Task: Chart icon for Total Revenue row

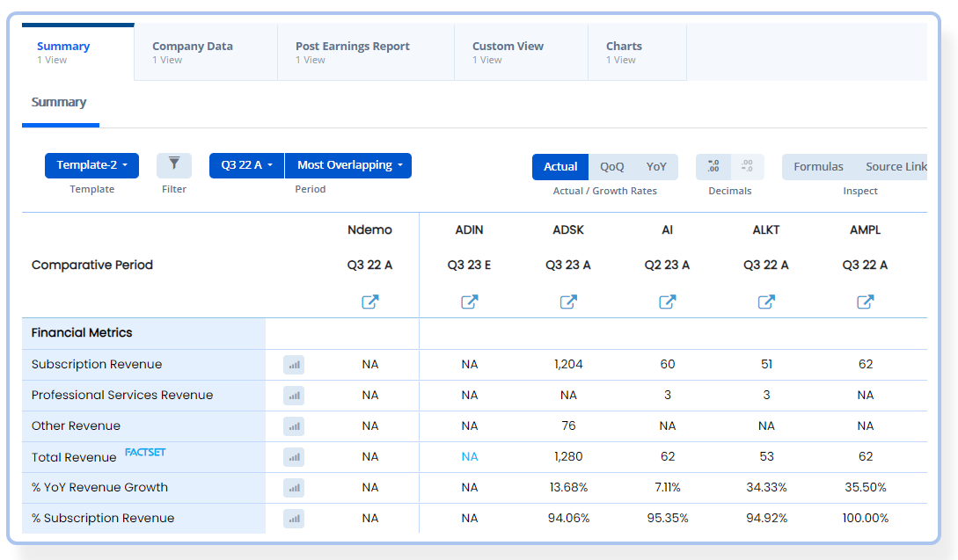Action: 294,457
